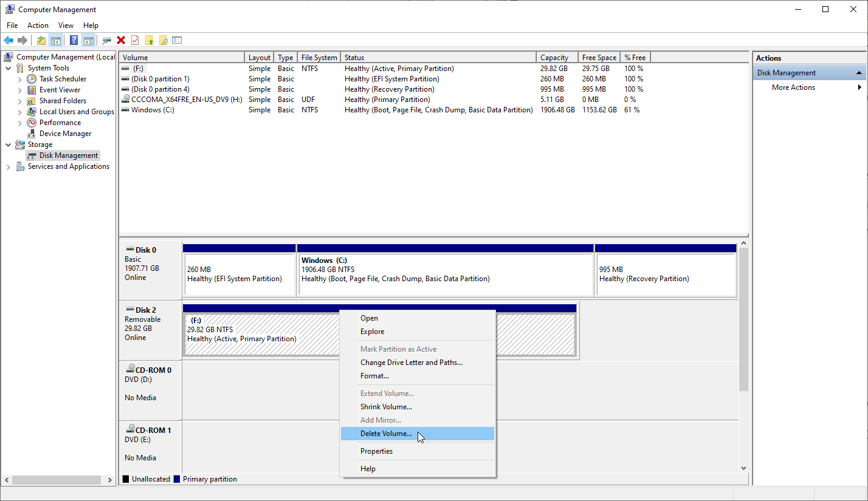The image size is (868, 501).
Task: Click the blue question mark Help toolbar icon
Action: point(74,40)
